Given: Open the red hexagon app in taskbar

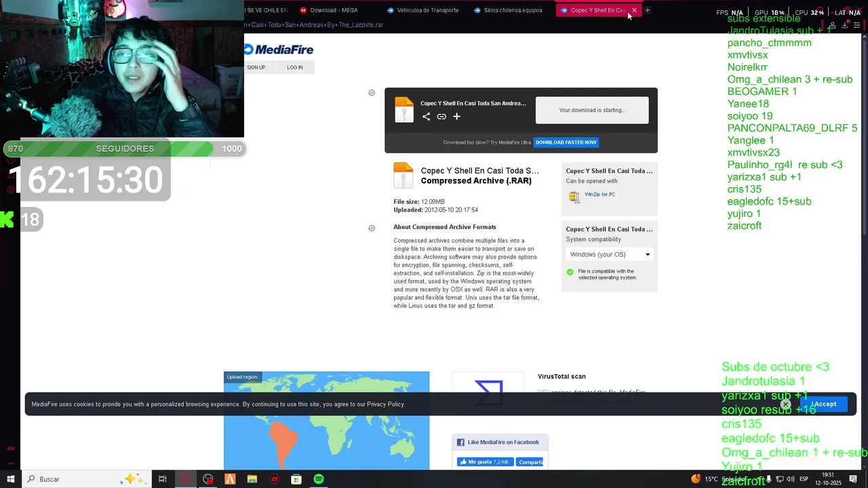Looking at the screenshot, I should tap(274, 479).
